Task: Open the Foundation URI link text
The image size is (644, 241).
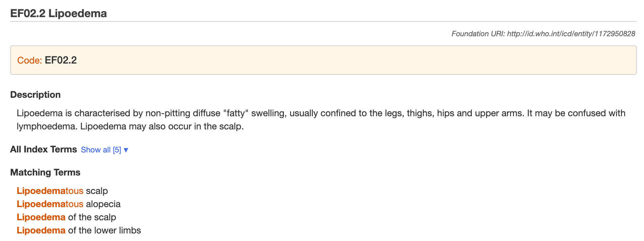Action: [x=571, y=34]
